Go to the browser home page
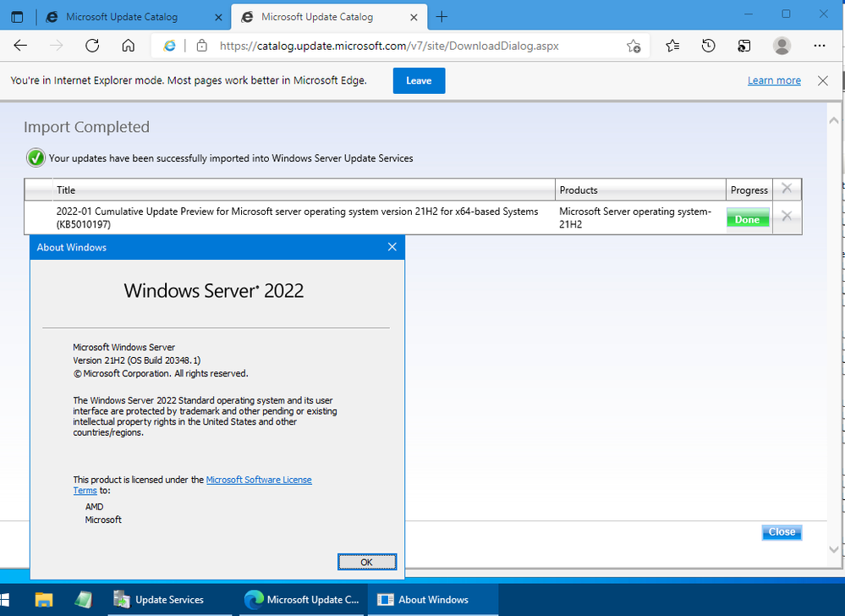The image size is (845, 616). click(x=129, y=46)
